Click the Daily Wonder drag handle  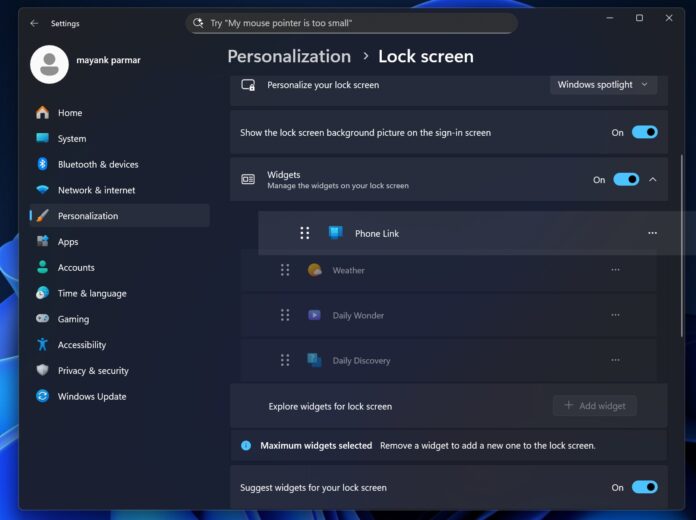(x=285, y=315)
